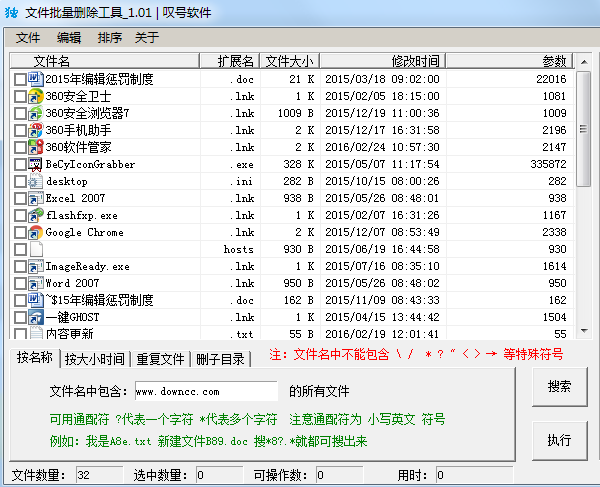600x487 pixels.
Task: Click the 用时 value field
Action: coord(474,475)
